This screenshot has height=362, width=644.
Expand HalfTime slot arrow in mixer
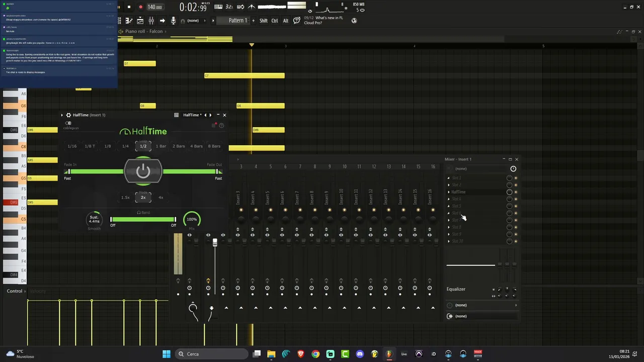coord(449,192)
